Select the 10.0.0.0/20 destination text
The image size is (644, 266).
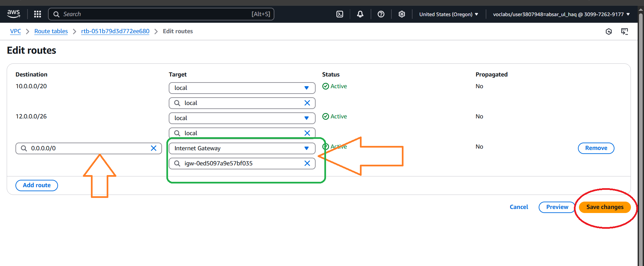[x=31, y=86]
